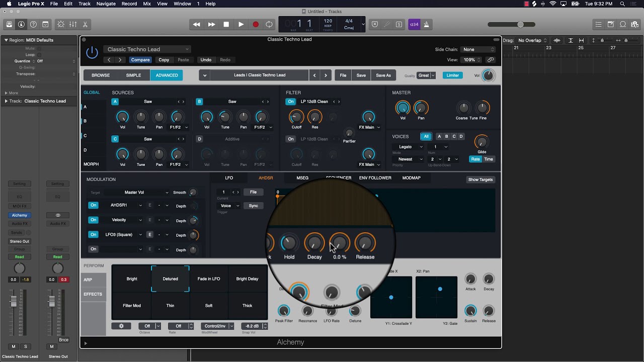The height and width of the screenshot is (362, 644).
Task: Enable the Limiter button
Action: pyautogui.click(x=453, y=75)
